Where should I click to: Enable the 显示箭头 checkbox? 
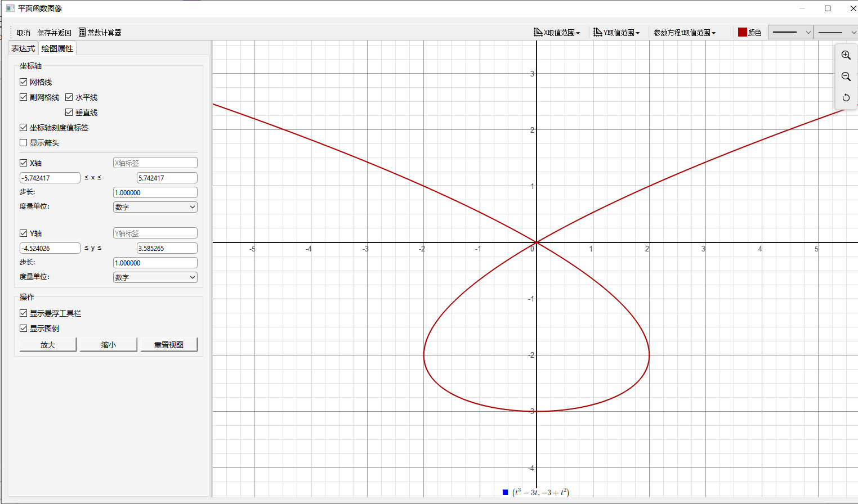click(24, 143)
